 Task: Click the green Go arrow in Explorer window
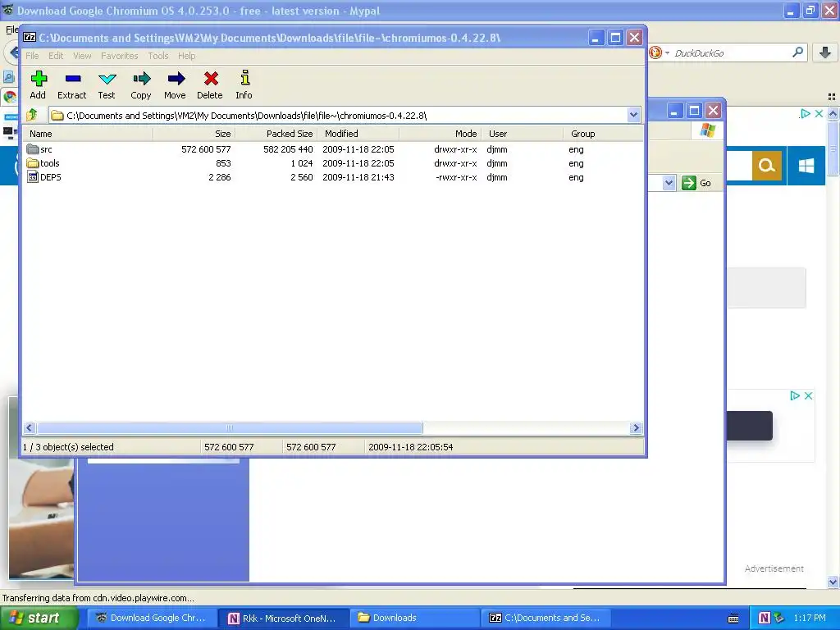pyautogui.click(x=689, y=183)
